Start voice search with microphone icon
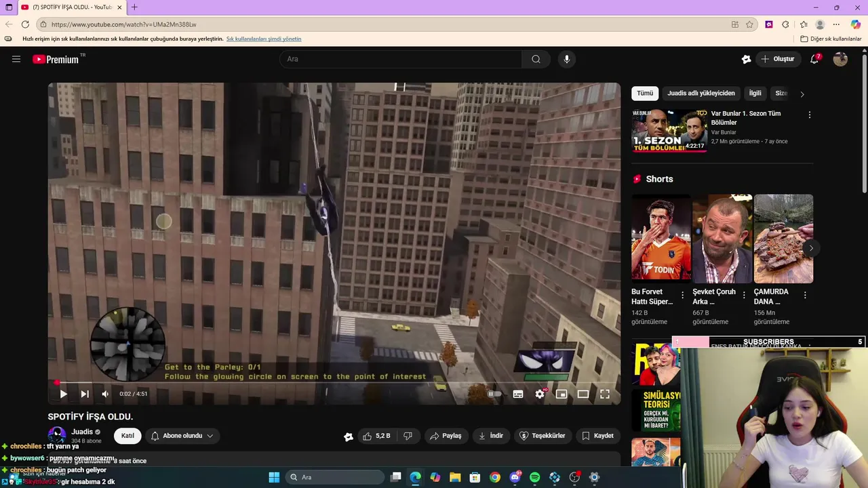This screenshot has width=868, height=488. (x=567, y=59)
